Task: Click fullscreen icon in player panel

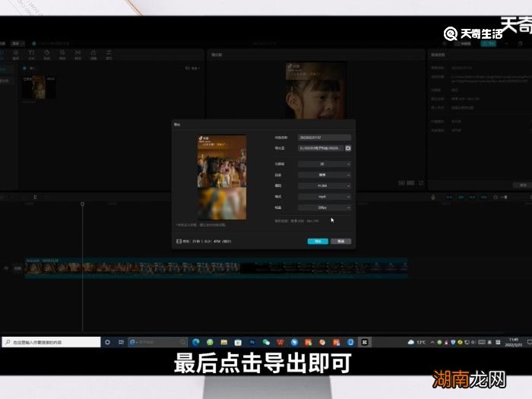Action: 421,183
